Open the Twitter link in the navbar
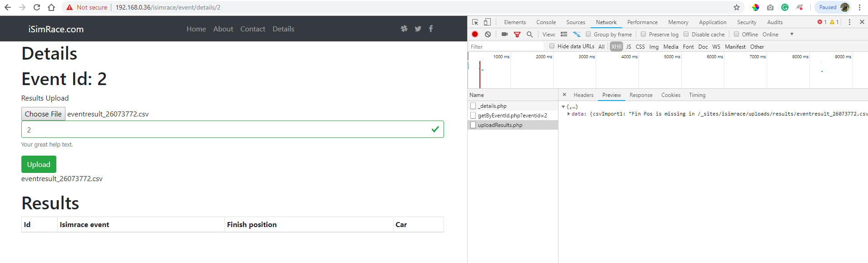Viewport: 868px width, 263px height. point(418,29)
